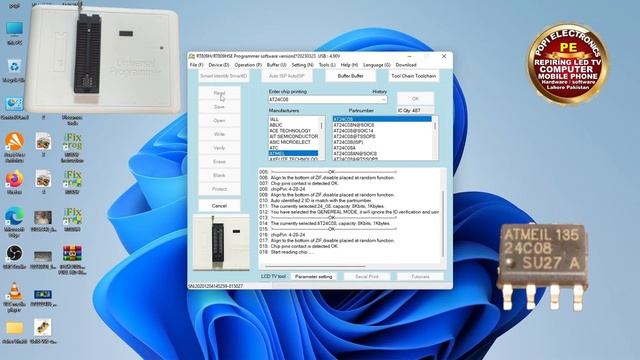The height and width of the screenshot is (360, 640).
Task: Open the Device (D) menu
Action: click(219, 65)
